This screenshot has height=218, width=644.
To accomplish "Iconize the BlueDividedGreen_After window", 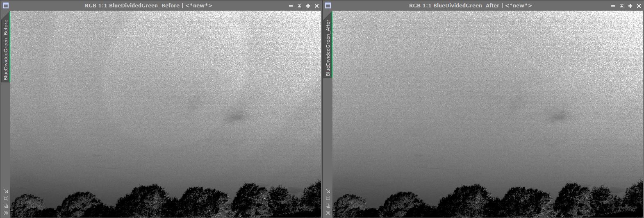I will (613, 6).
